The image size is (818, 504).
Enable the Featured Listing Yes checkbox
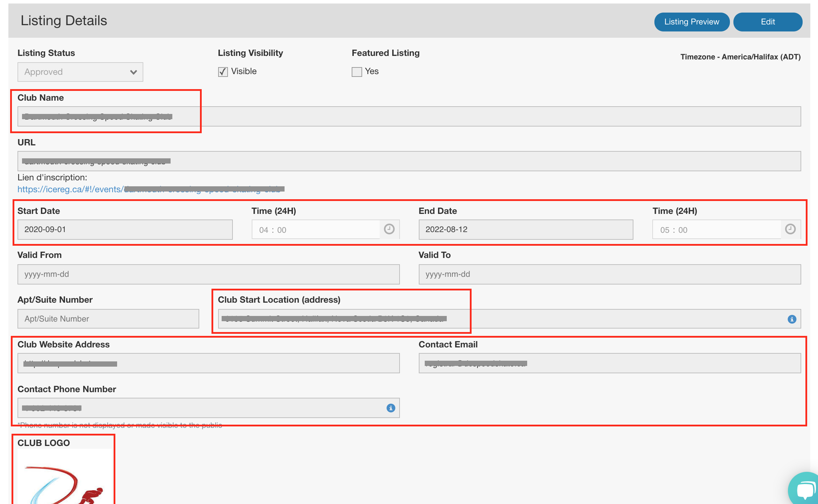tap(357, 72)
